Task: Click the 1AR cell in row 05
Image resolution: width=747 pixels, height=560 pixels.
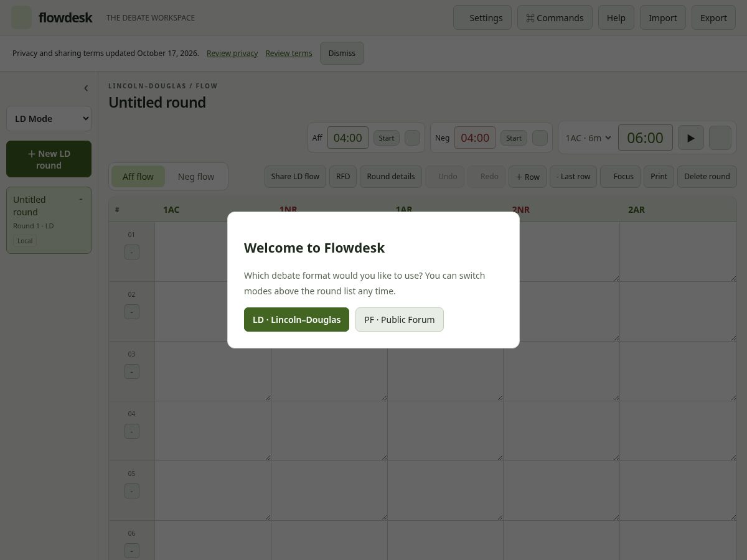Action: point(445,490)
